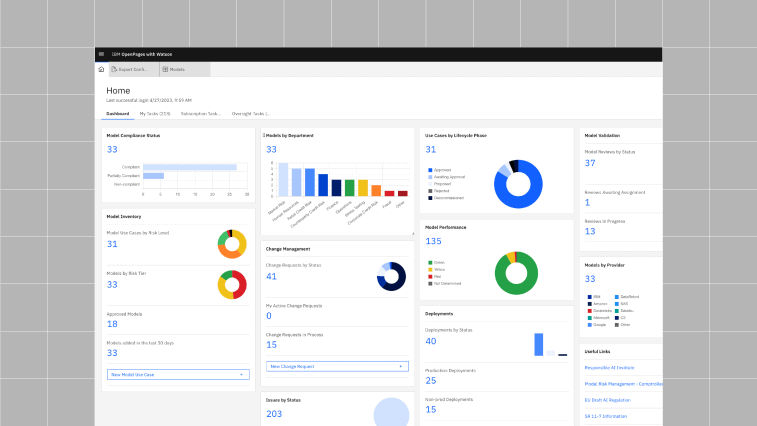Click resize corner of Models by Department card
The image size is (757, 426).
pyautogui.click(x=413, y=234)
